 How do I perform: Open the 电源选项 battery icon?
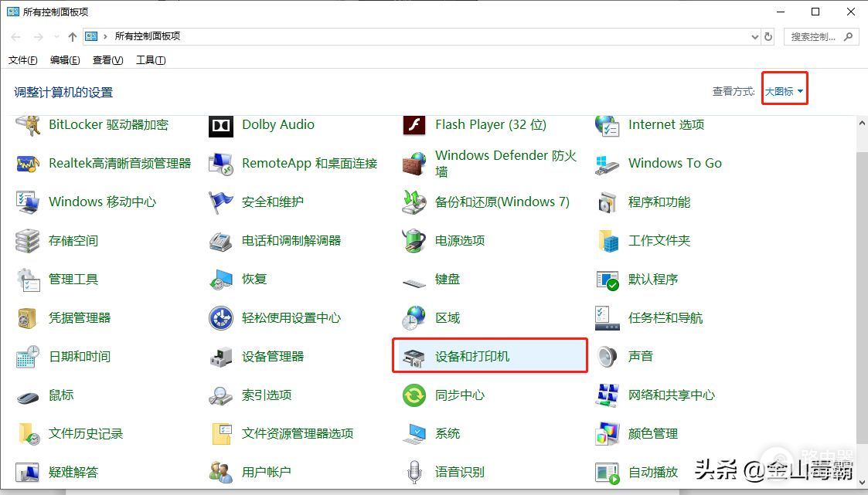pyautogui.click(x=414, y=241)
